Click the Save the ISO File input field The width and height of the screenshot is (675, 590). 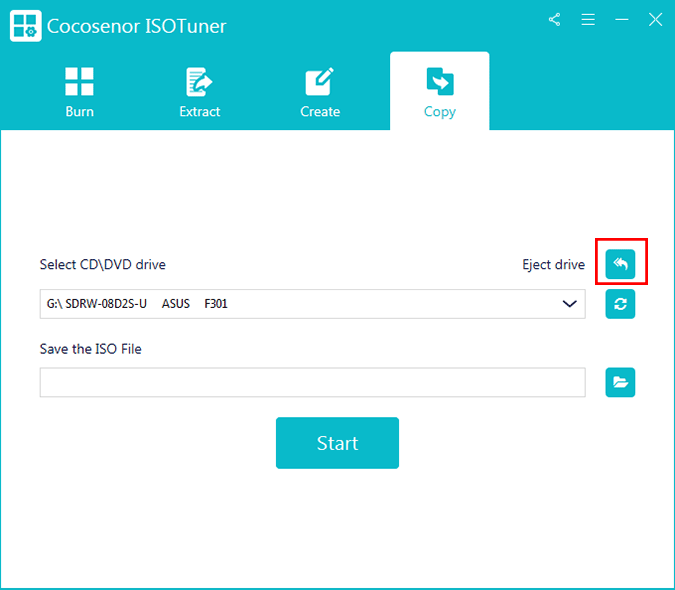[313, 382]
